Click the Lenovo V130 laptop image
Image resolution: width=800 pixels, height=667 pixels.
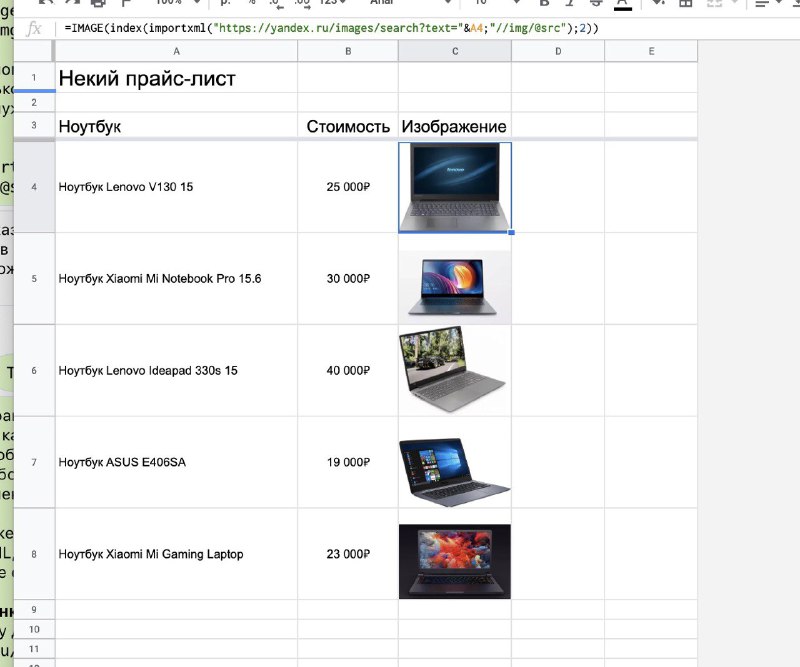(455, 187)
